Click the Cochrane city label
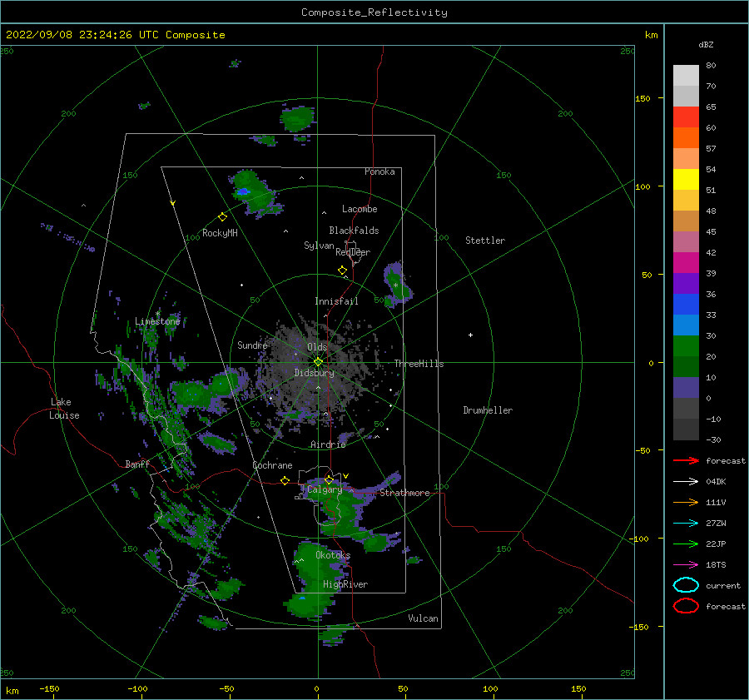The image size is (749, 700). point(272,465)
